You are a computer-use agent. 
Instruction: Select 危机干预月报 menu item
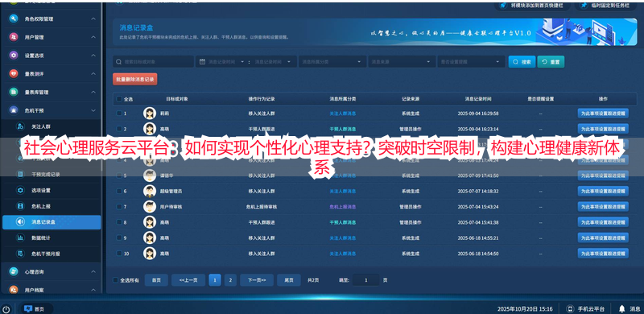tap(52, 254)
